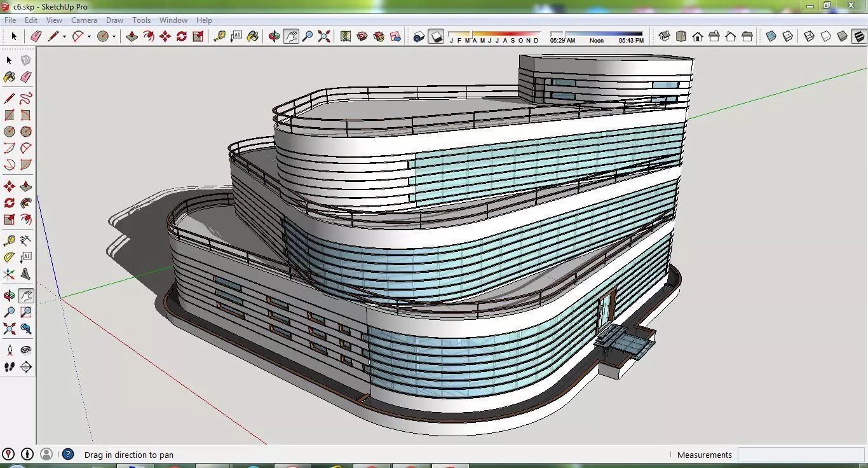
Task: Enable Shaded With Textures style
Action: point(858,36)
